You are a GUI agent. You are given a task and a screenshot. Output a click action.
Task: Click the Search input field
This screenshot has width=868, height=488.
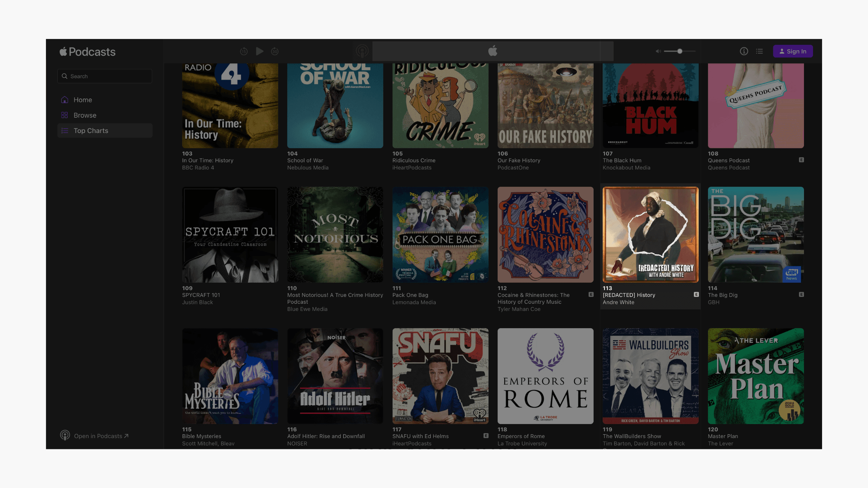pos(105,76)
